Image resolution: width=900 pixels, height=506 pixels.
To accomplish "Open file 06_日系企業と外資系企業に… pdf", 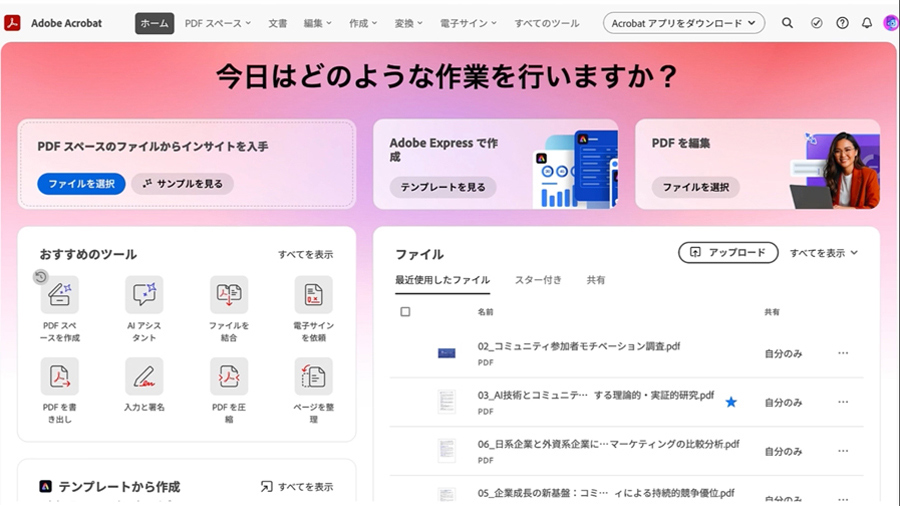I will [608, 443].
